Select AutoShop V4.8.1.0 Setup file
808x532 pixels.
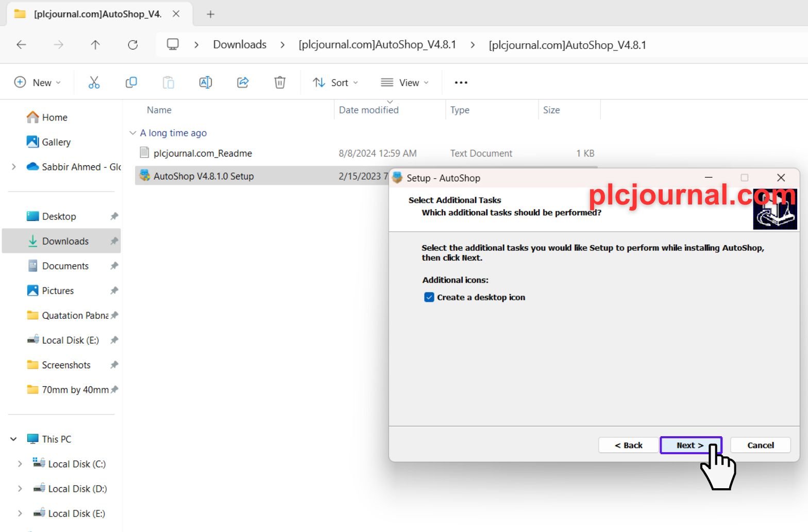[x=204, y=176]
